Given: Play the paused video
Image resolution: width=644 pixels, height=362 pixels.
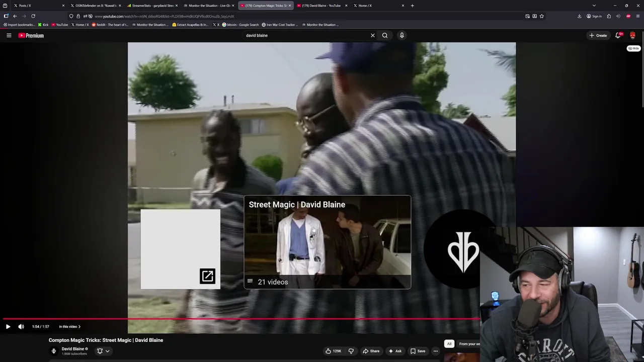Looking at the screenshot, I should tap(8, 326).
